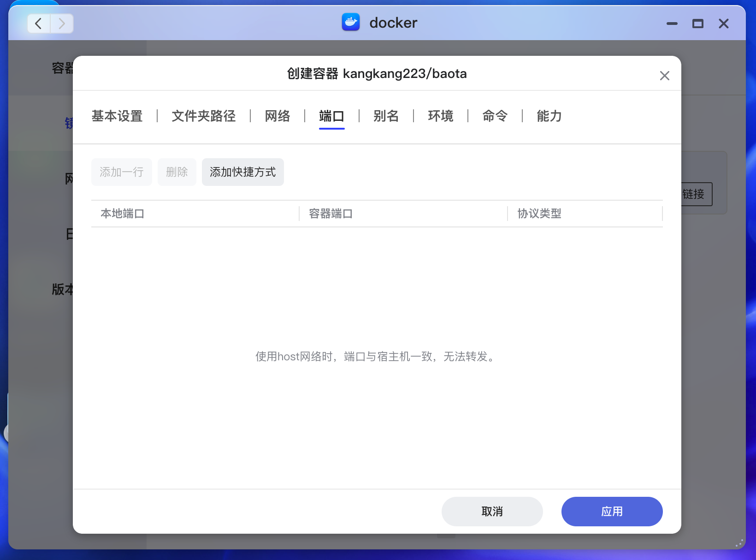Go to the 网络 tab

(278, 116)
